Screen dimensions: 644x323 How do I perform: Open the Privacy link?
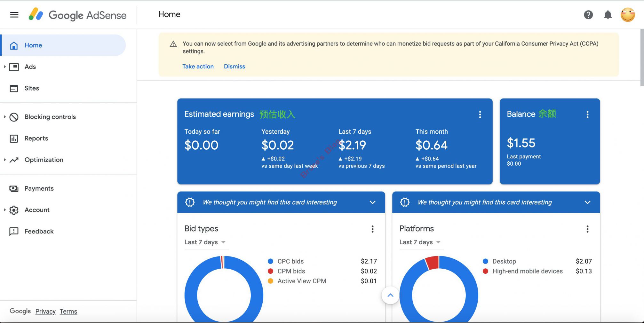click(x=45, y=311)
